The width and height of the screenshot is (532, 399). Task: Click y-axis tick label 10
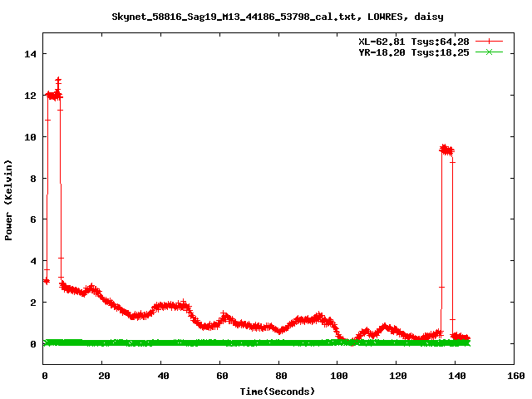click(30, 137)
